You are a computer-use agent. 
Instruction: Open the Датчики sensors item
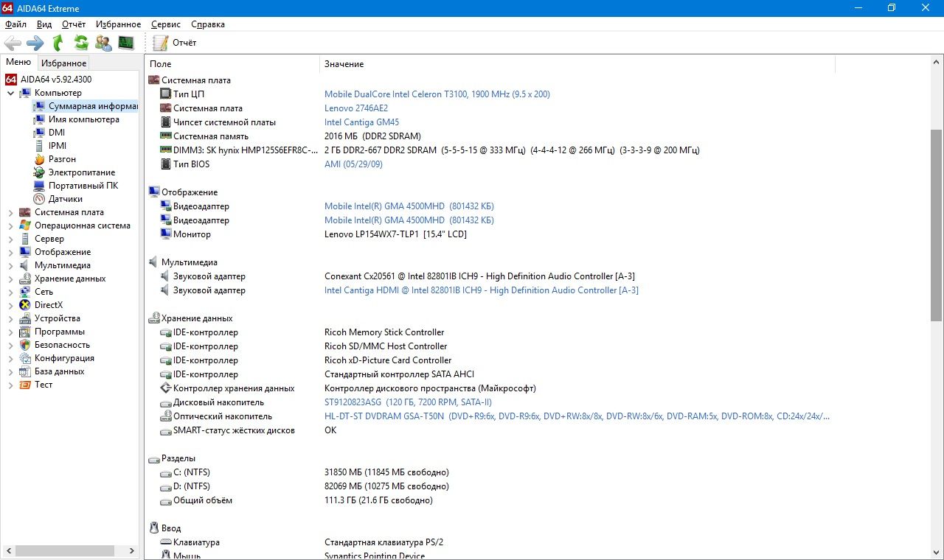tap(66, 199)
